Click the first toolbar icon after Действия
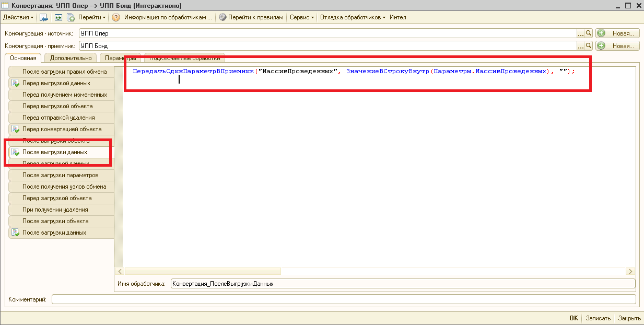644x325 pixels. point(44,17)
